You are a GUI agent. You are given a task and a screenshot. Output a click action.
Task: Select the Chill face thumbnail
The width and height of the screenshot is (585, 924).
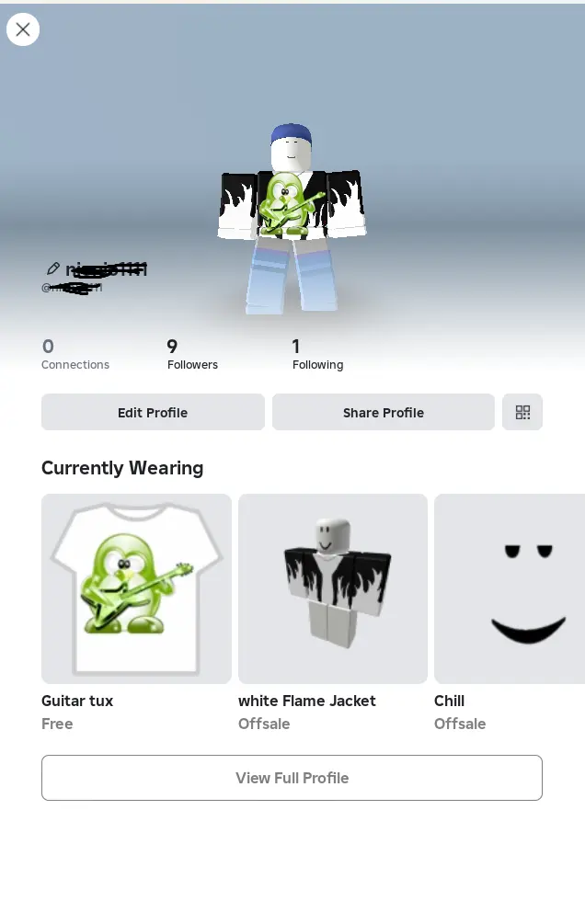pos(510,588)
